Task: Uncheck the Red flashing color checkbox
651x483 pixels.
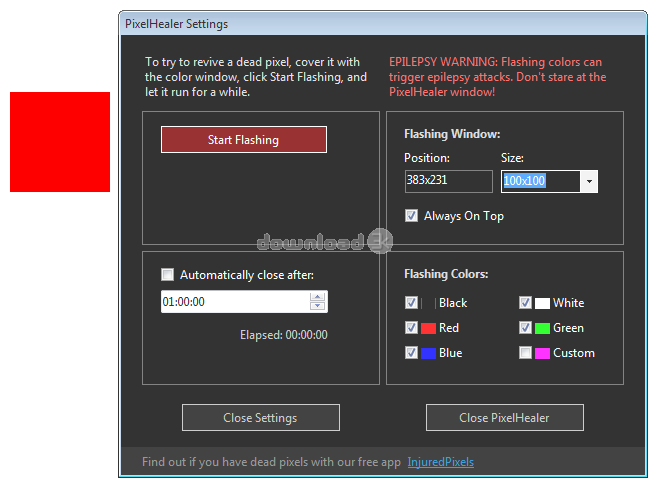Action: coord(411,327)
